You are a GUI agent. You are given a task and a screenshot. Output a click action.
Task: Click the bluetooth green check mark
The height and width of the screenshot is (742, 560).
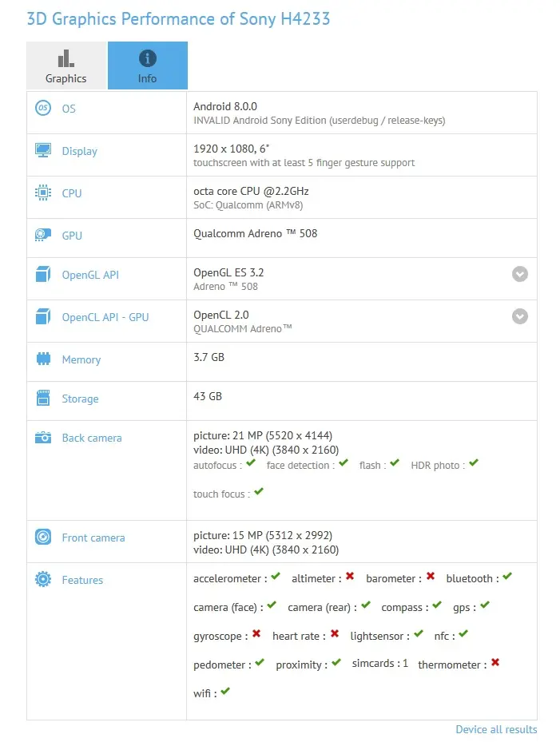pyautogui.click(x=507, y=577)
